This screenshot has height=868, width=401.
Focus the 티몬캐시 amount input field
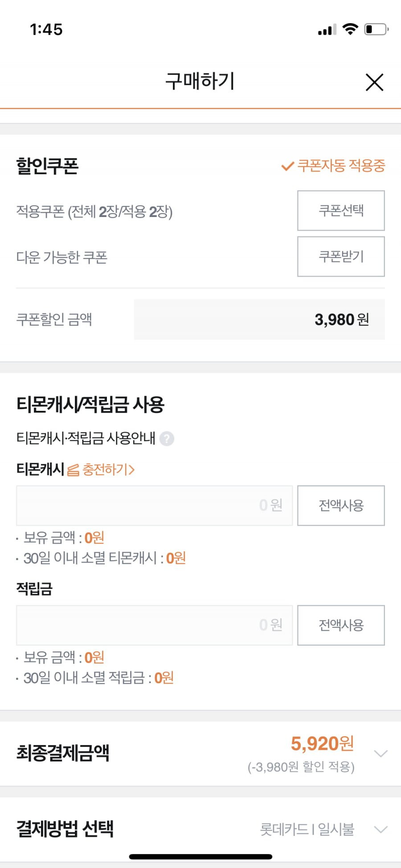click(155, 505)
